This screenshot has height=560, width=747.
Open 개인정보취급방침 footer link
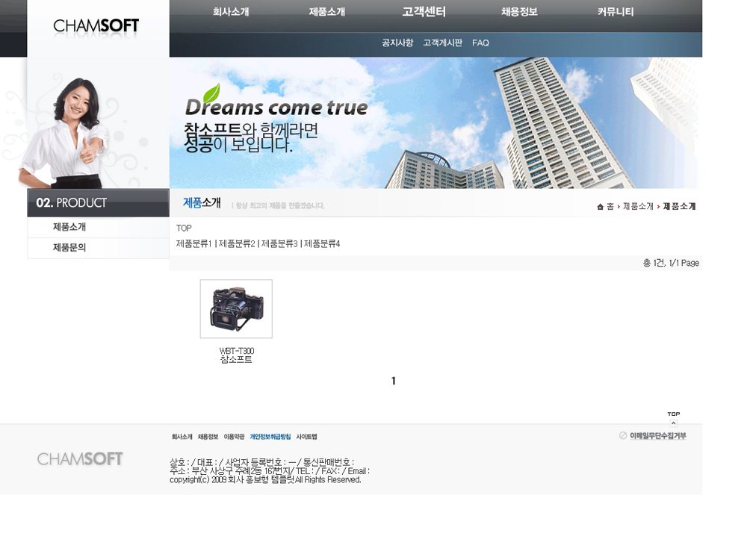coord(270,437)
